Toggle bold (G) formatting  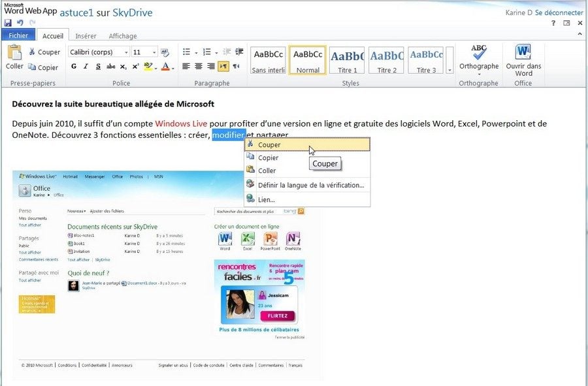click(x=74, y=67)
